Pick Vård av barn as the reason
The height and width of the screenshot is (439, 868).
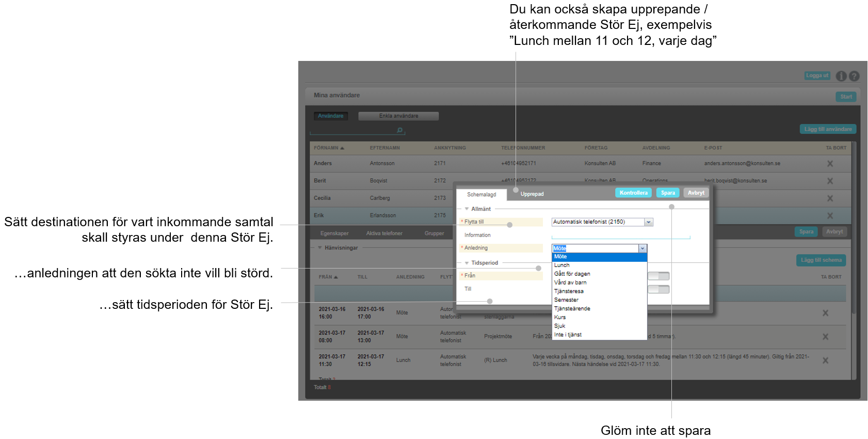pos(599,283)
